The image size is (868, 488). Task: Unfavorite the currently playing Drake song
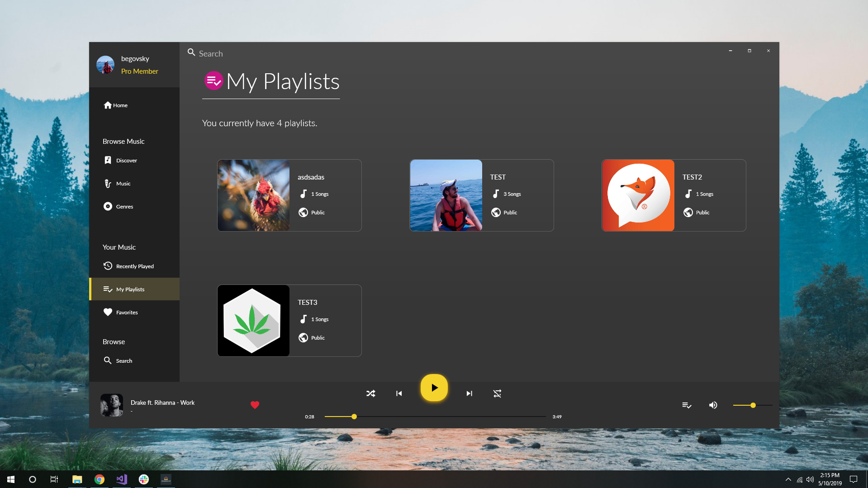[255, 405]
